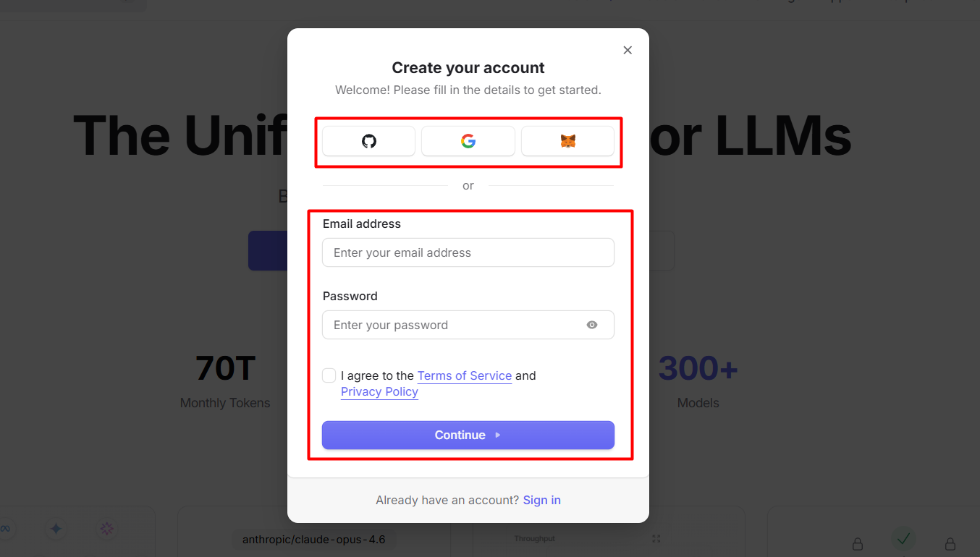Click the Meta logo icon in background card
This screenshot has width=980, height=557.
pyautogui.click(x=6, y=529)
